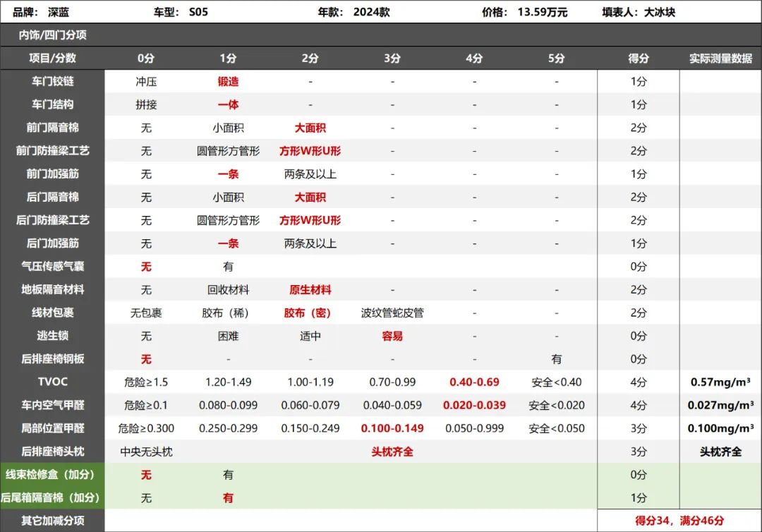Click the 大面积 cell for 前门隔音棉

pos(310,128)
